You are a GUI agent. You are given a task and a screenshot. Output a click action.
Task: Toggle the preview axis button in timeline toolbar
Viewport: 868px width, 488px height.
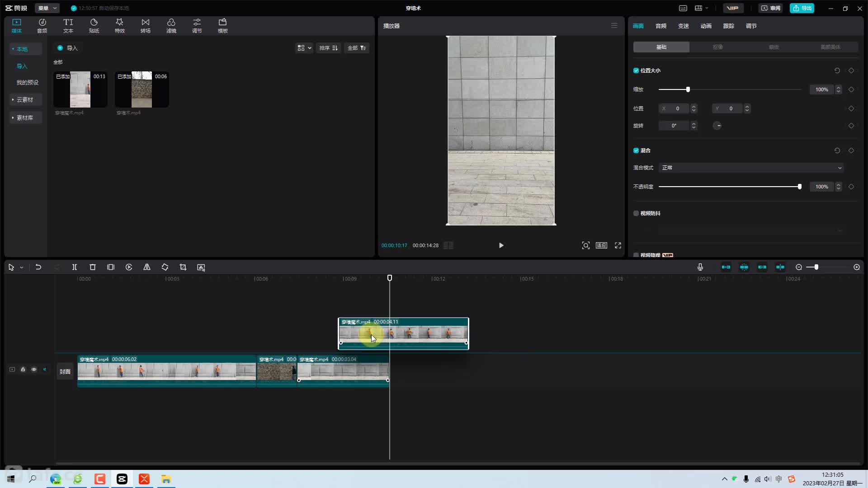[x=780, y=267]
